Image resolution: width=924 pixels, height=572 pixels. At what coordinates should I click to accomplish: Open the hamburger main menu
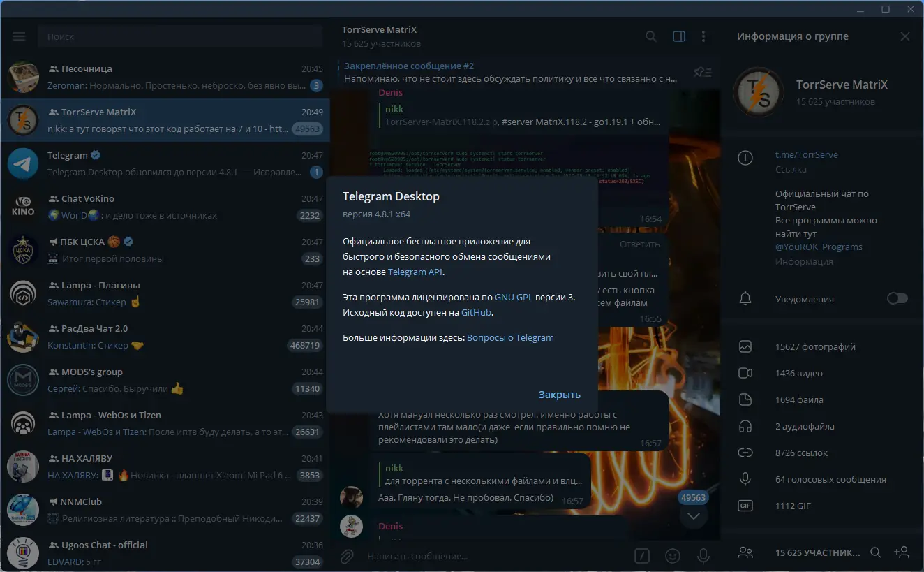[19, 36]
